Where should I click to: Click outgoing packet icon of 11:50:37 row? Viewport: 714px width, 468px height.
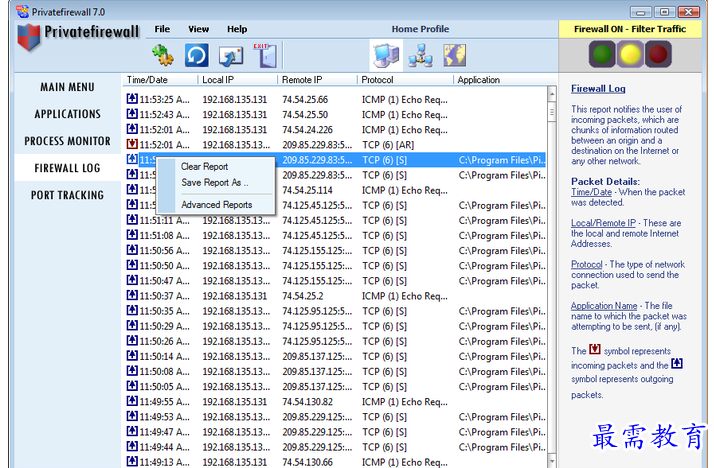[132, 295]
